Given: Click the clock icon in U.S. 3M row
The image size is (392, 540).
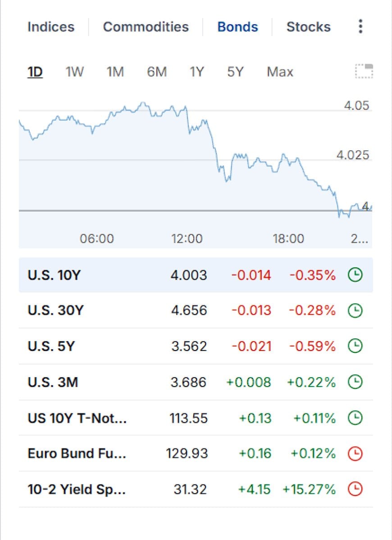Looking at the screenshot, I should coord(355,382).
